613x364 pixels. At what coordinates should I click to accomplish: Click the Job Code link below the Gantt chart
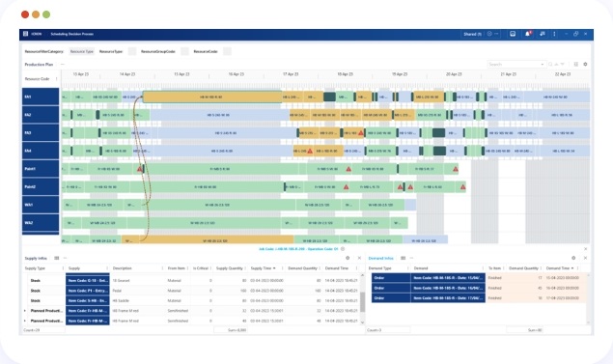point(298,249)
